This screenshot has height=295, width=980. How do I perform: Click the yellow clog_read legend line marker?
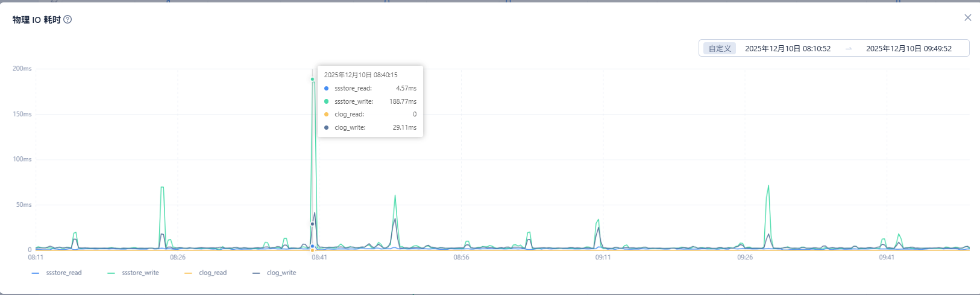click(188, 273)
